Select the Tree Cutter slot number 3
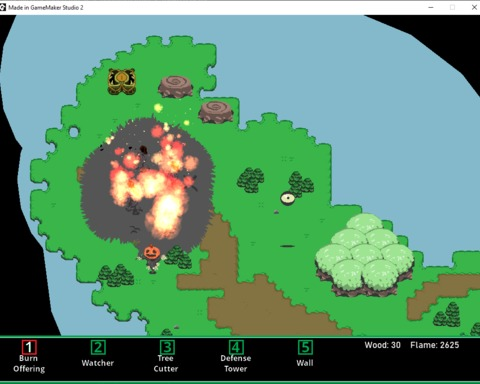This screenshot has width=480, height=384. pyautogui.click(x=167, y=347)
